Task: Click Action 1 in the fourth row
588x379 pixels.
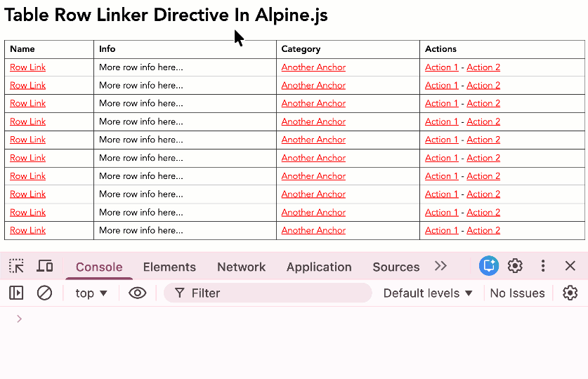Action: (441, 121)
